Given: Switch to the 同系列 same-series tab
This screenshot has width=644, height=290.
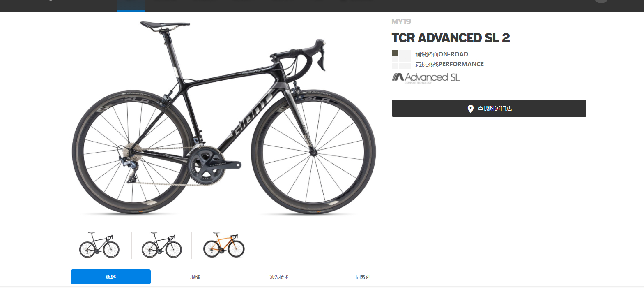Looking at the screenshot, I should click(x=363, y=277).
